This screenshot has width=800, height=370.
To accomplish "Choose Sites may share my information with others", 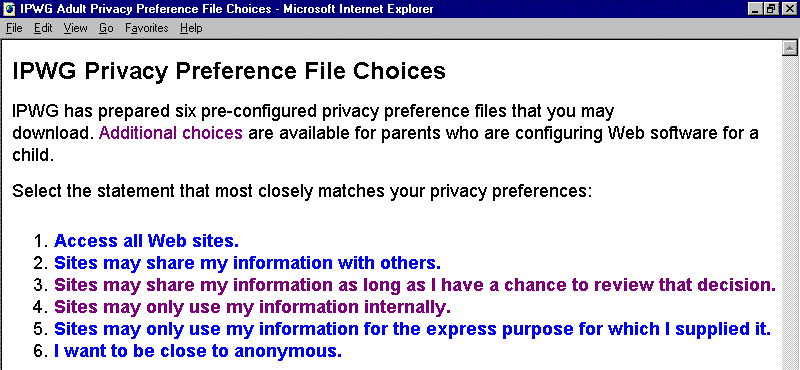I will tap(247, 263).
